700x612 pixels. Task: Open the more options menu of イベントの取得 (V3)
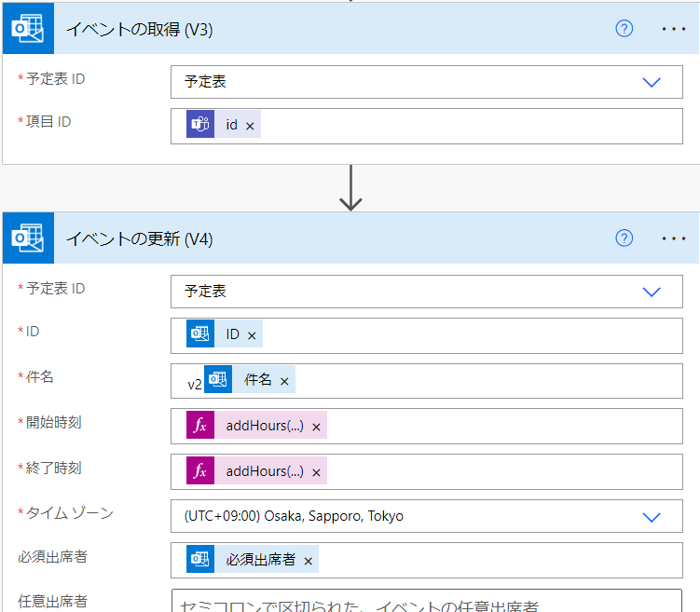tap(673, 29)
